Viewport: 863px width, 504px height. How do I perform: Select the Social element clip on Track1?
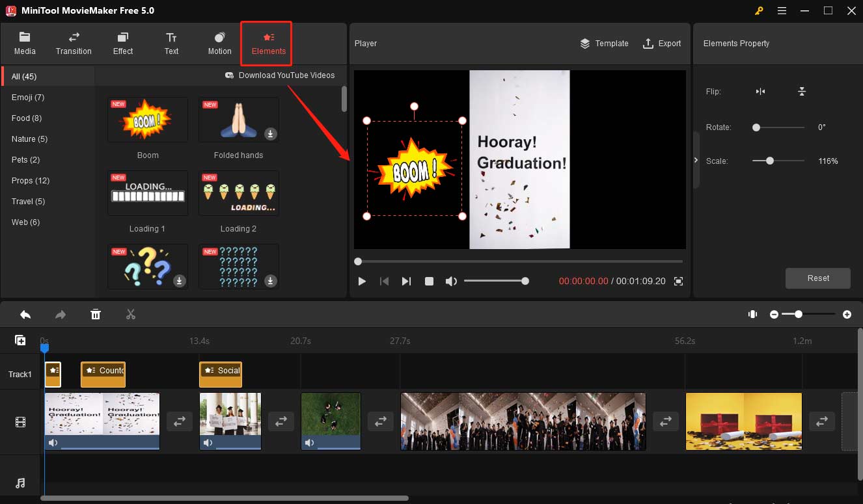pyautogui.click(x=221, y=374)
